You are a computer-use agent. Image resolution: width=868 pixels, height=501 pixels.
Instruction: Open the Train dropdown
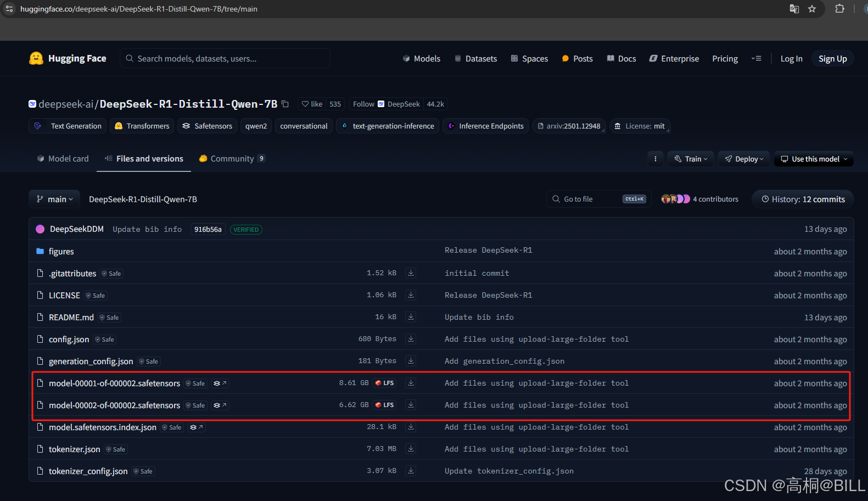[691, 159]
